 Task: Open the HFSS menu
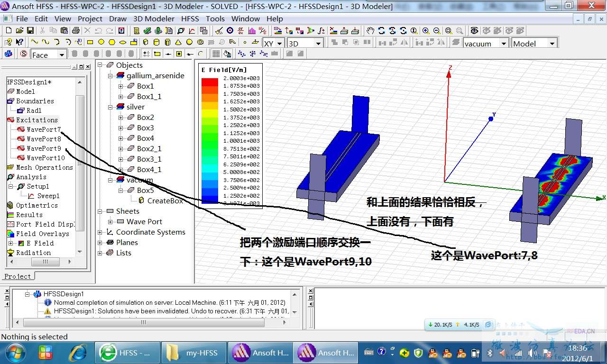[190, 19]
